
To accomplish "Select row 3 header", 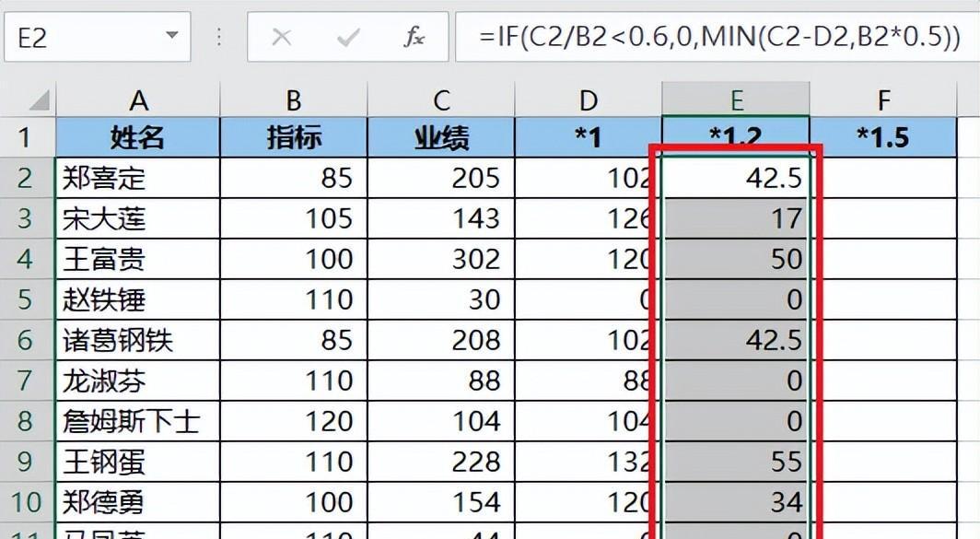I will pos(28,218).
